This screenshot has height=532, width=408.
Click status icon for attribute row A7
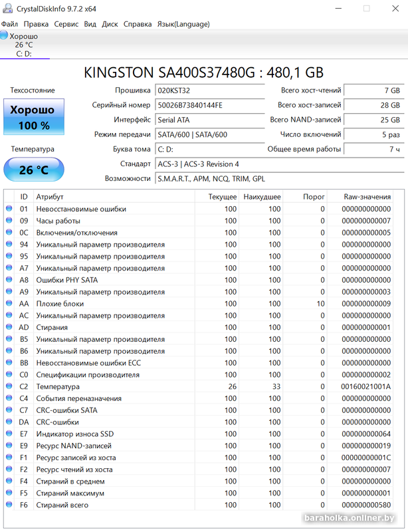pos(9,268)
